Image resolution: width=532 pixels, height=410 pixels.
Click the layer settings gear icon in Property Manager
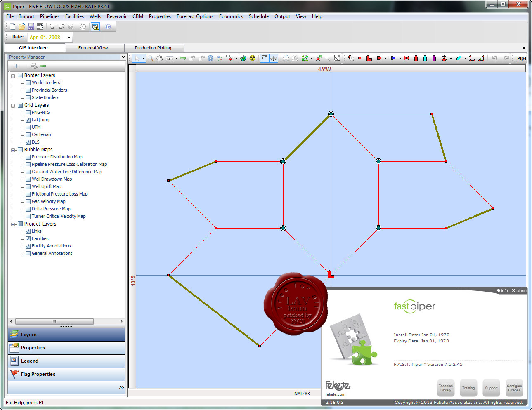[34, 66]
